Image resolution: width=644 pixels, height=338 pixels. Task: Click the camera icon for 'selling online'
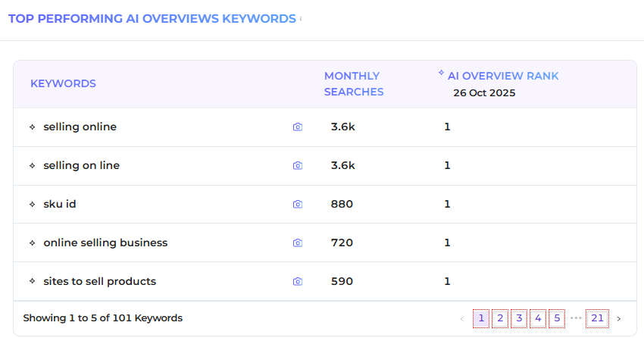298,127
